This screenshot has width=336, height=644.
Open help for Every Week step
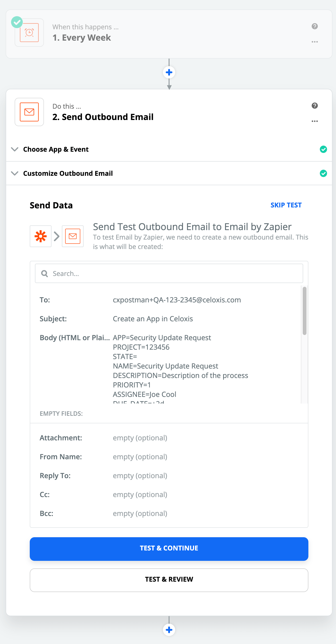pos(315,26)
